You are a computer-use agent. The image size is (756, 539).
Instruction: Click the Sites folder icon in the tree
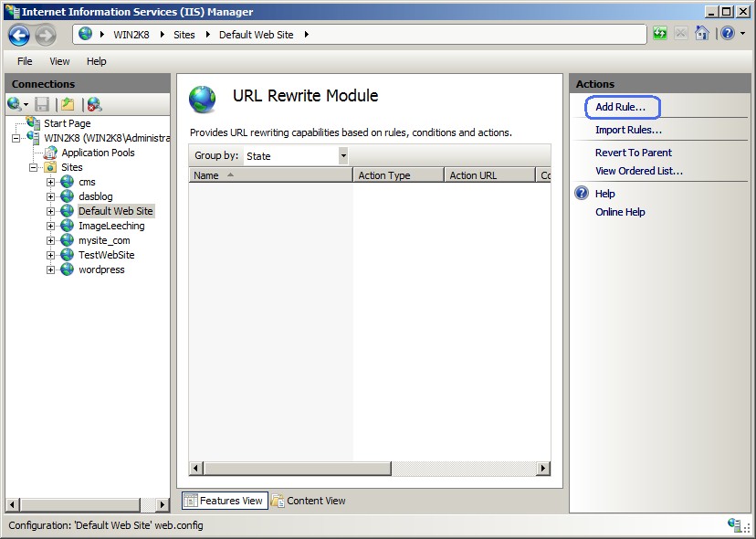click(50, 167)
